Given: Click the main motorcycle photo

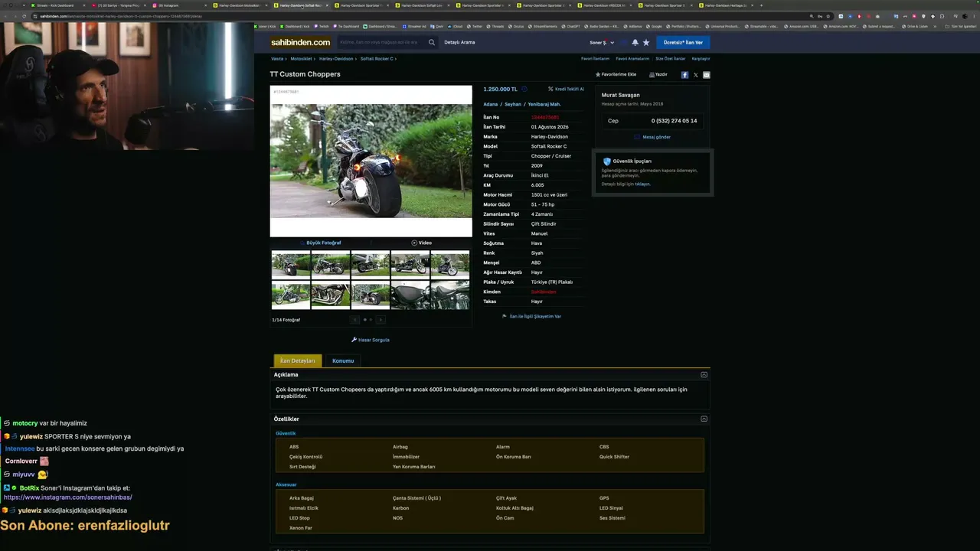Looking at the screenshot, I should click(371, 161).
